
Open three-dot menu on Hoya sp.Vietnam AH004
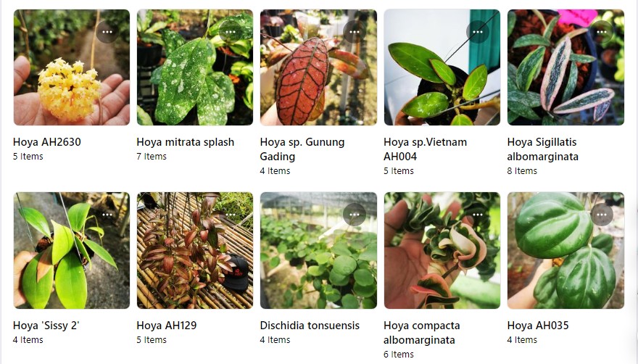478,32
